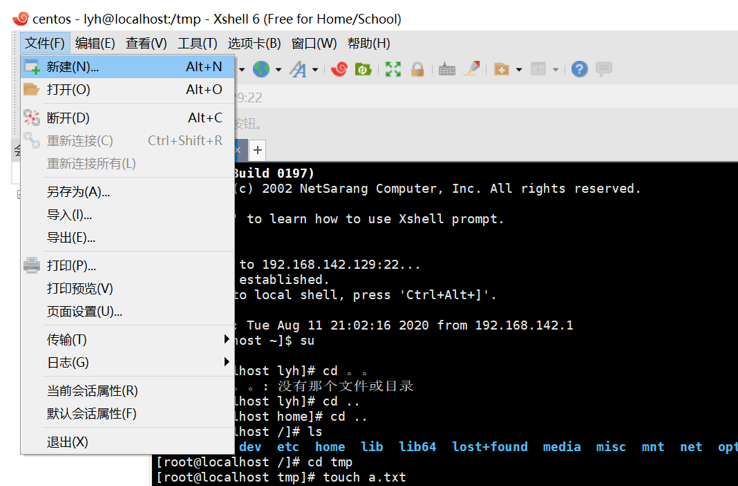Select 退出(X) to exit Xshell
This screenshot has height=486, width=738.
coord(127,442)
